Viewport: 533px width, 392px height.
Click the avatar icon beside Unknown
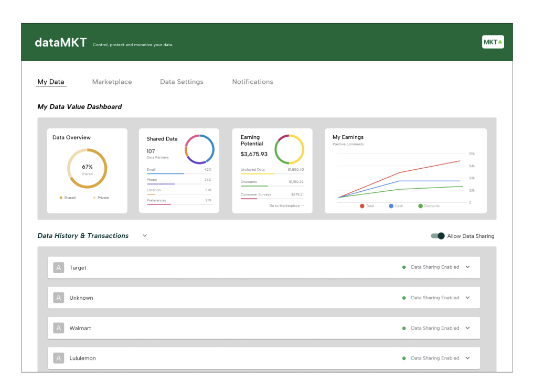pos(59,298)
